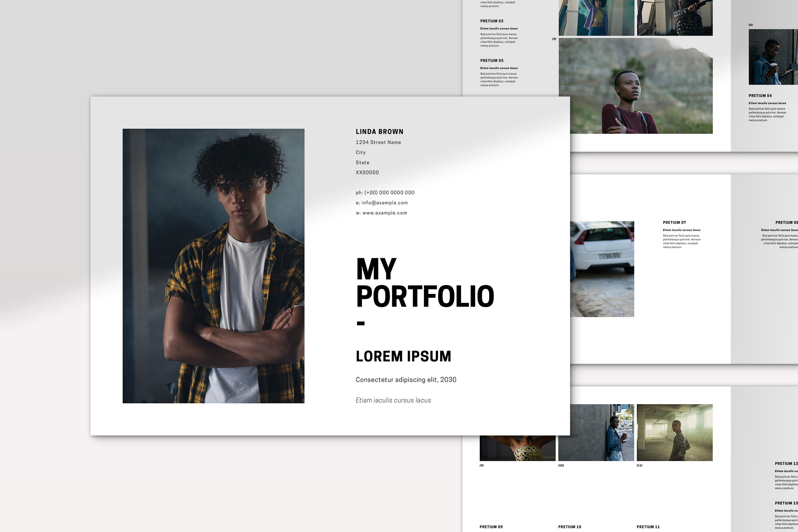Click the 'PRETIUM 11' heading
Screen dimensions: 798x532
point(648,527)
